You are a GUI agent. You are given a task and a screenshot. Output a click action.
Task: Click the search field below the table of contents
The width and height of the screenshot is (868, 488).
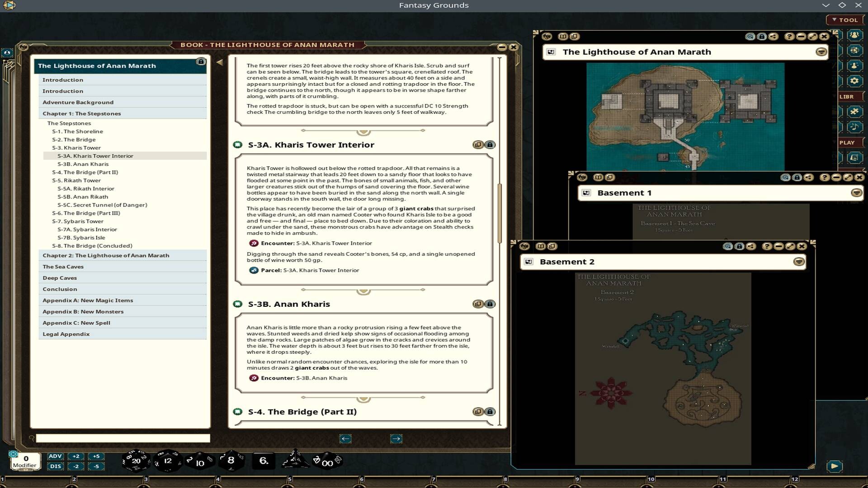(x=122, y=439)
